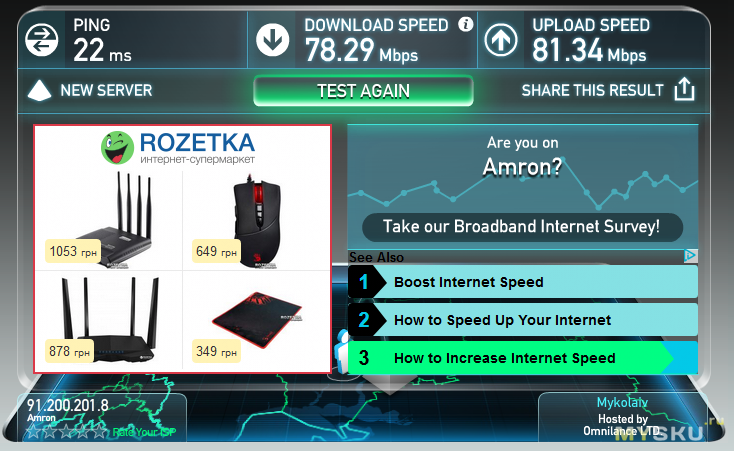Screen dimensions: 734x451
Task: Start the test again
Action: (x=363, y=91)
